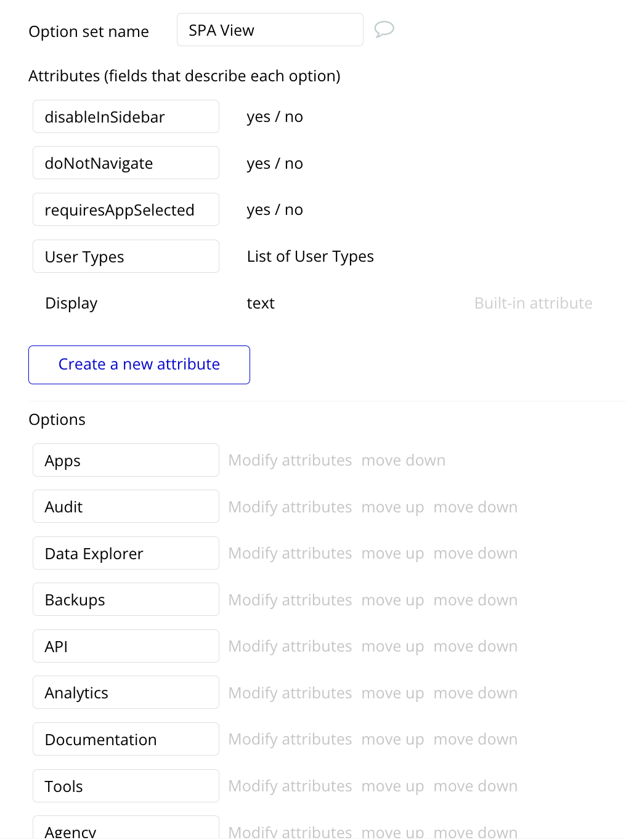Select the doNotNavigate attribute field
626x840 pixels.
(126, 163)
